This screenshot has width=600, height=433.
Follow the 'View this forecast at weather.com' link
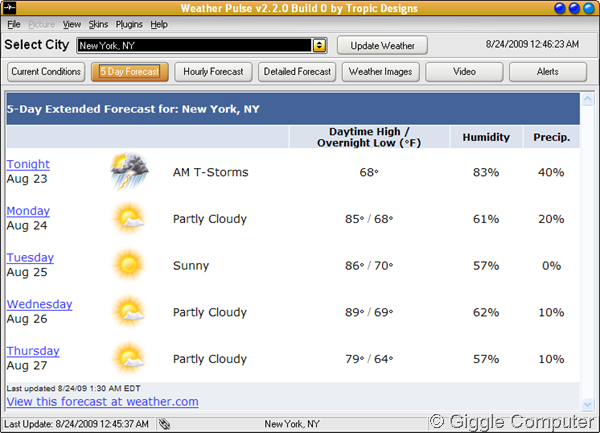tap(102, 402)
